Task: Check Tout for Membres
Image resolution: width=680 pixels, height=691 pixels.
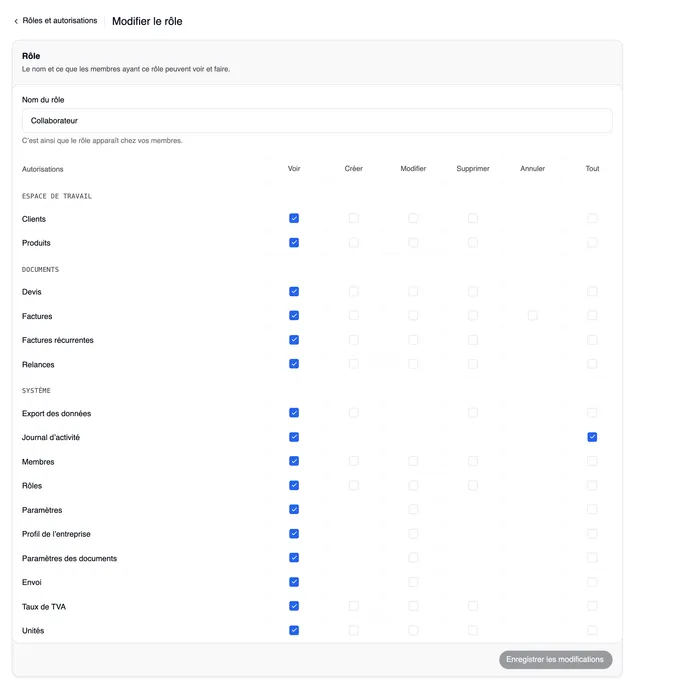Action: pyautogui.click(x=592, y=461)
